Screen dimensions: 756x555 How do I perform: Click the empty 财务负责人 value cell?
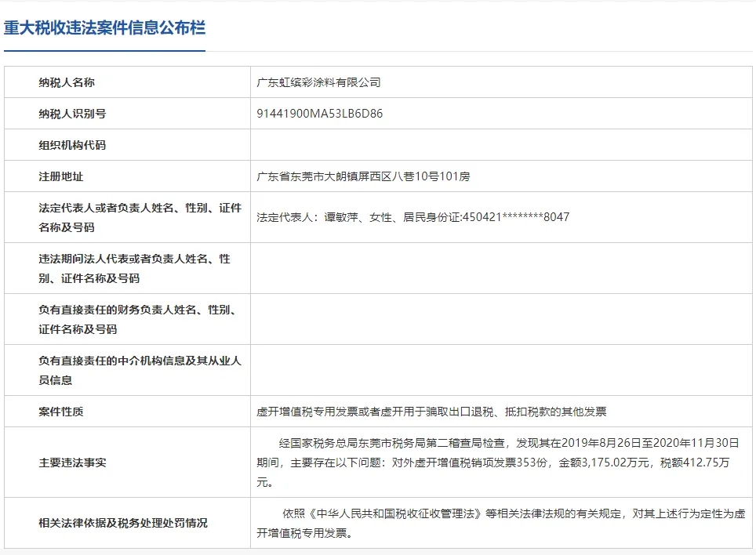(x=502, y=319)
